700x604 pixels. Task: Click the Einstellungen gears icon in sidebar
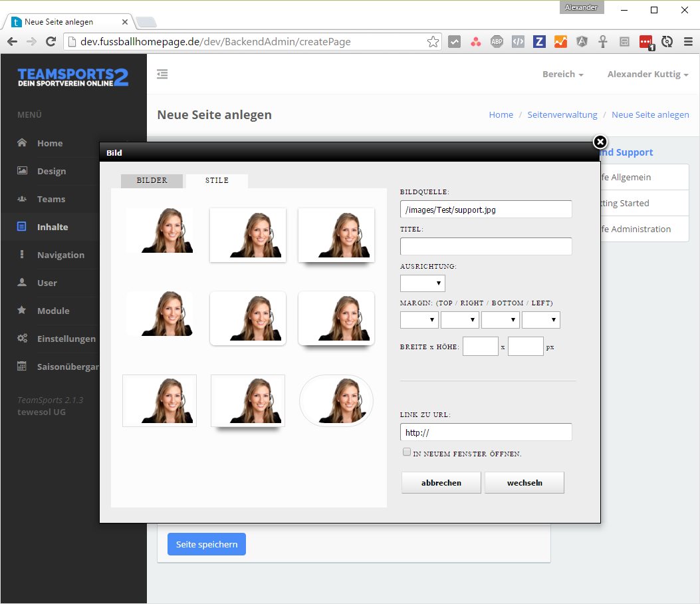coord(22,339)
